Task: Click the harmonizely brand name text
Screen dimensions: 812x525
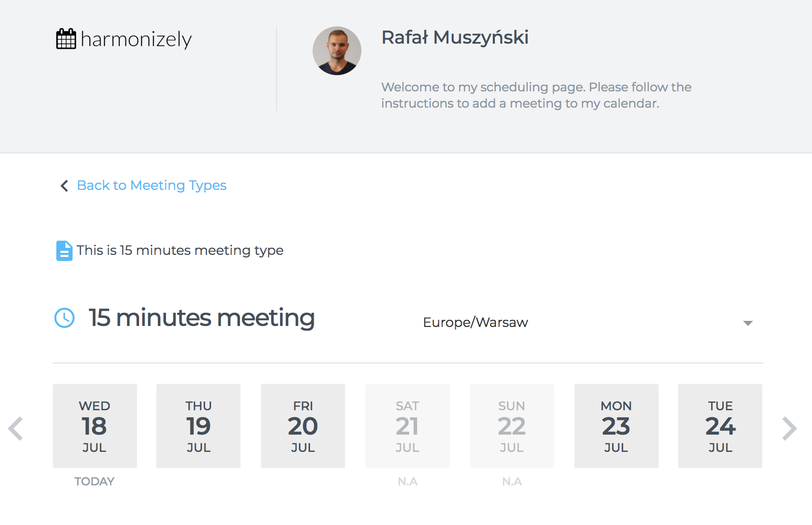Action: (x=136, y=39)
